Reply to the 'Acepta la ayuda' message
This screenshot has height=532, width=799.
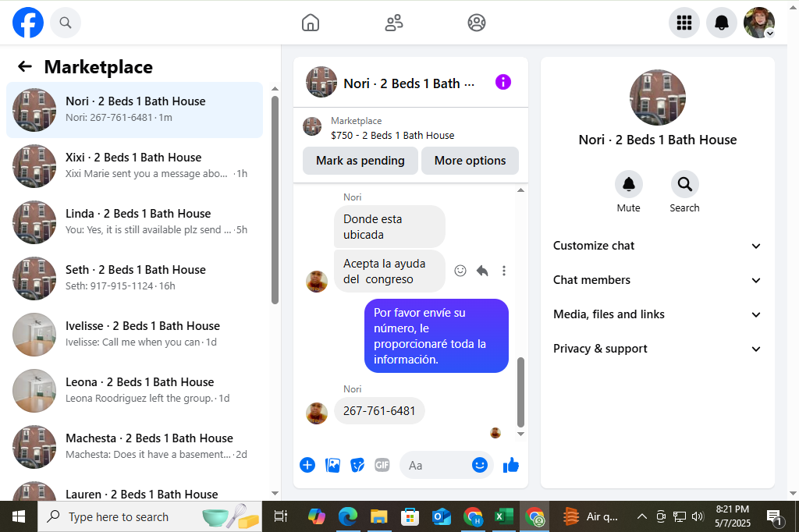tap(482, 271)
